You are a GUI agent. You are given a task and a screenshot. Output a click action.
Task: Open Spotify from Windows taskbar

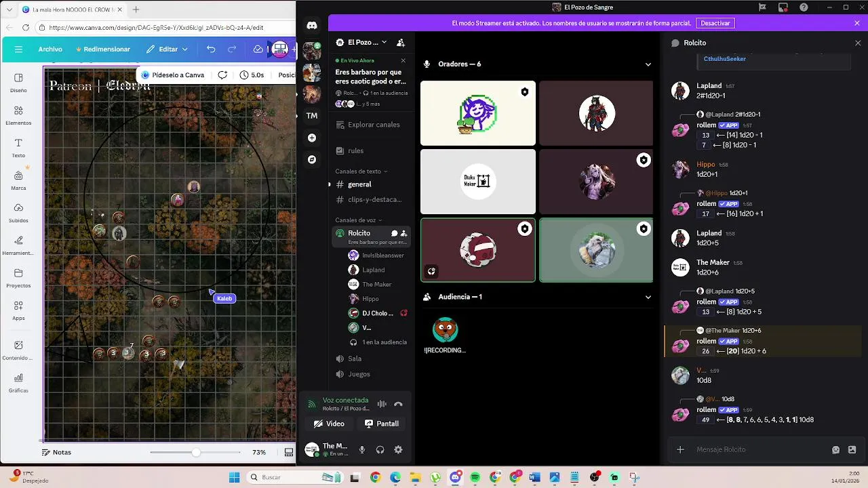(x=475, y=477)
